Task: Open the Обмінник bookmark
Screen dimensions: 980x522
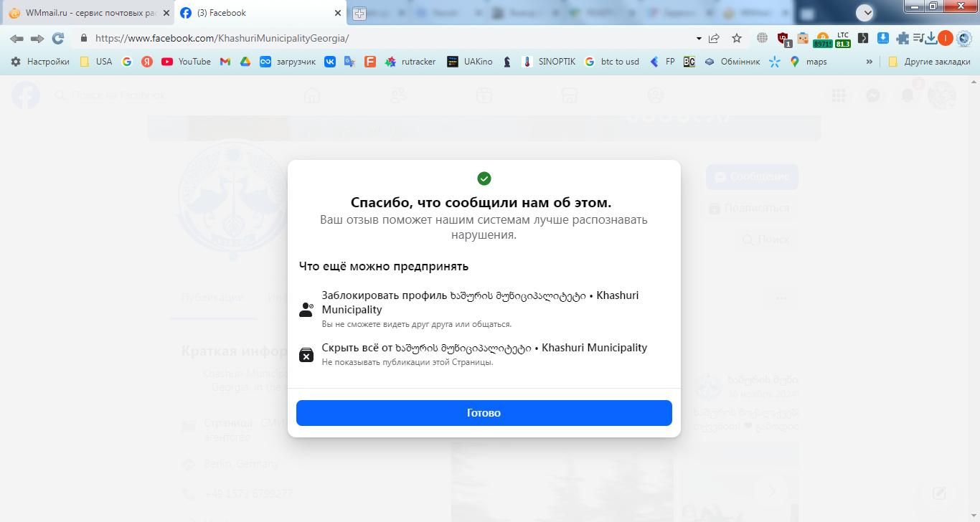Action: (732, 62)
